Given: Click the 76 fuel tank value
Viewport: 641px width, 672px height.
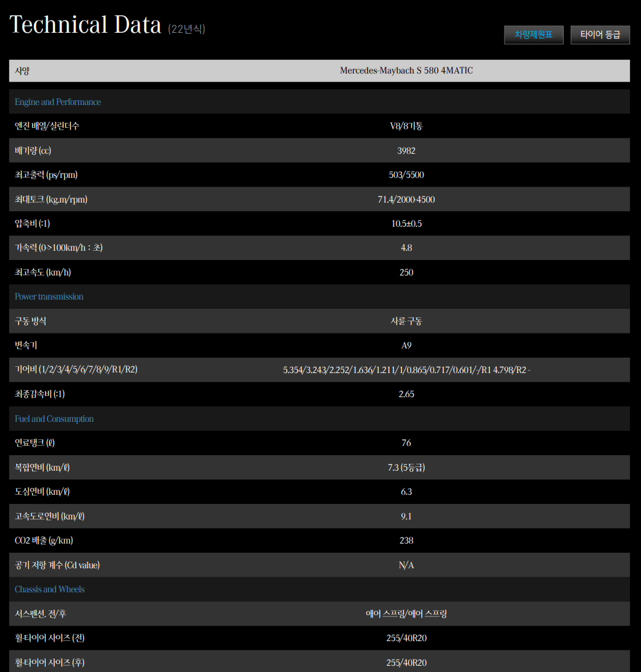Looking at the screenshot, I should tap(406, 443).
